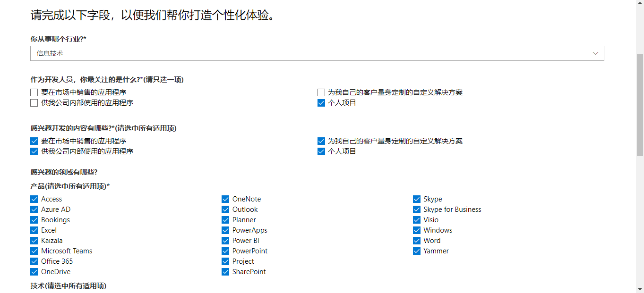
Task: Uncheck the Word checkbox
Action: (x=417, y=241)
